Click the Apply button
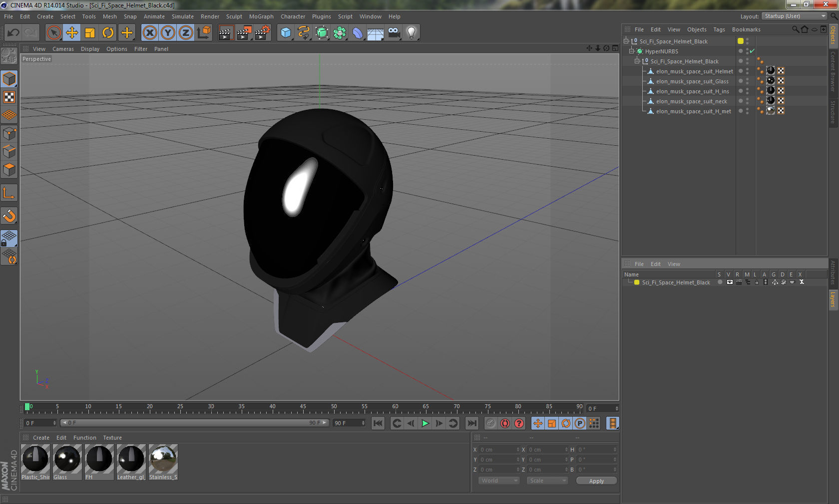This screenshot has width=839, height=504. 596,481
